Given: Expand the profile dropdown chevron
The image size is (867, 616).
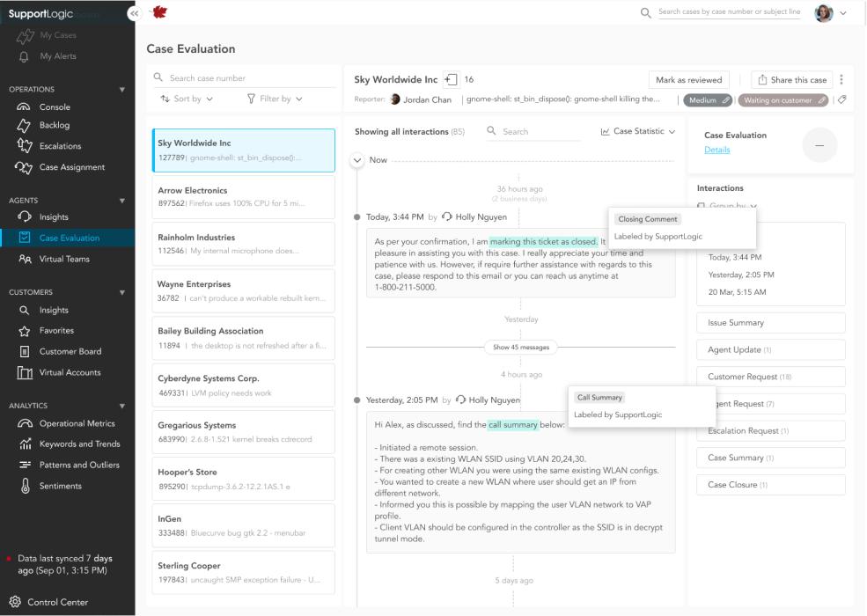Looking at the screenshot, I should point(843,13).
